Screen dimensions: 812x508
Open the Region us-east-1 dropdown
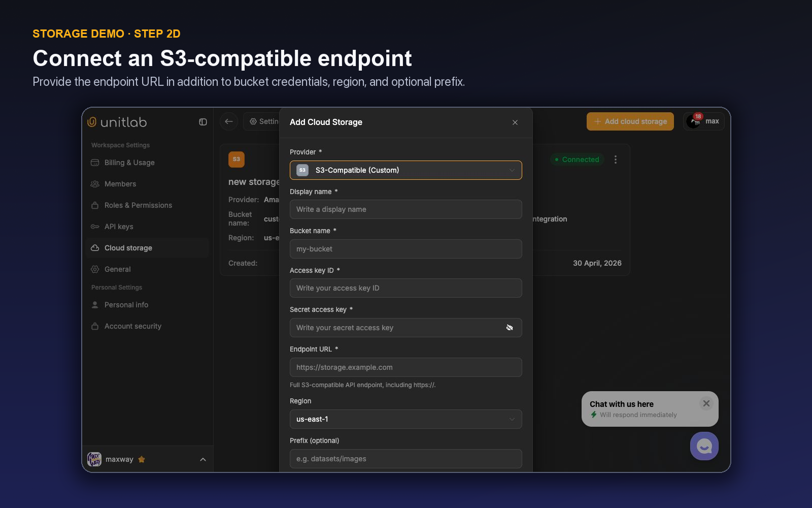pyautogui.click(x=406, y=419)
